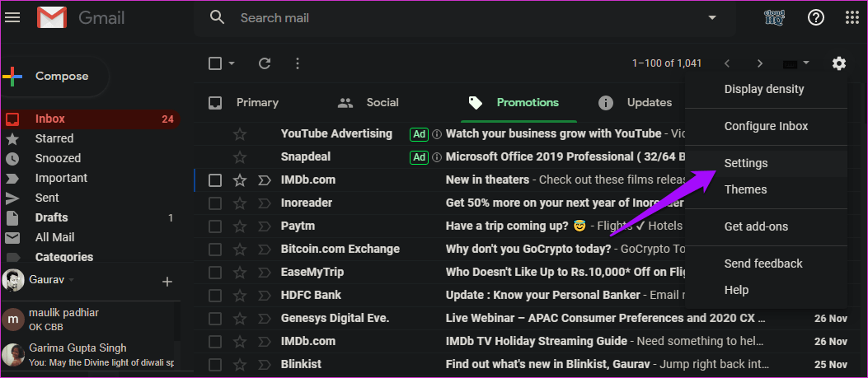
Task: Select the HDFC Bank email checkbox
Action: 215,295
